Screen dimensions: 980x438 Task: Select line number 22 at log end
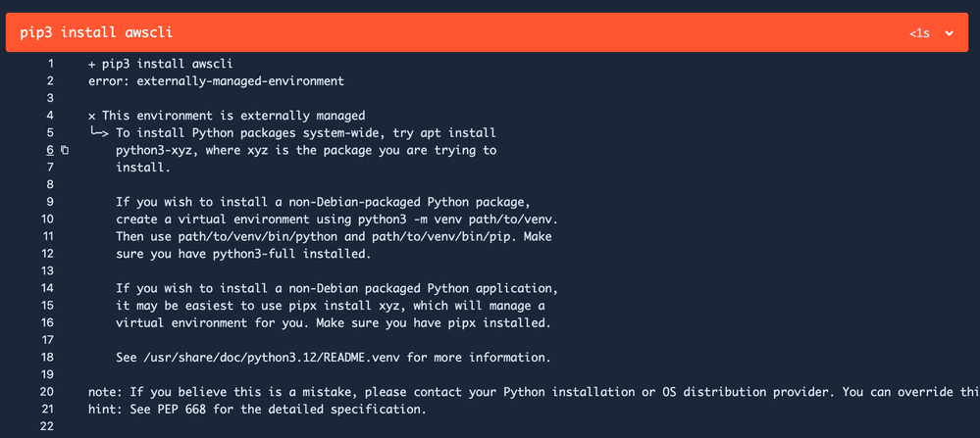[47, 427]
